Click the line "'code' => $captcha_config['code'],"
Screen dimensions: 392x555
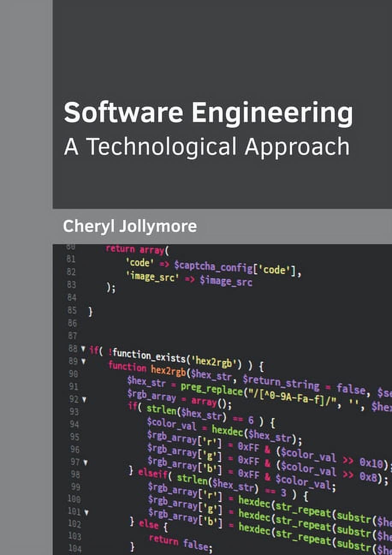click(x=214, y=267)
